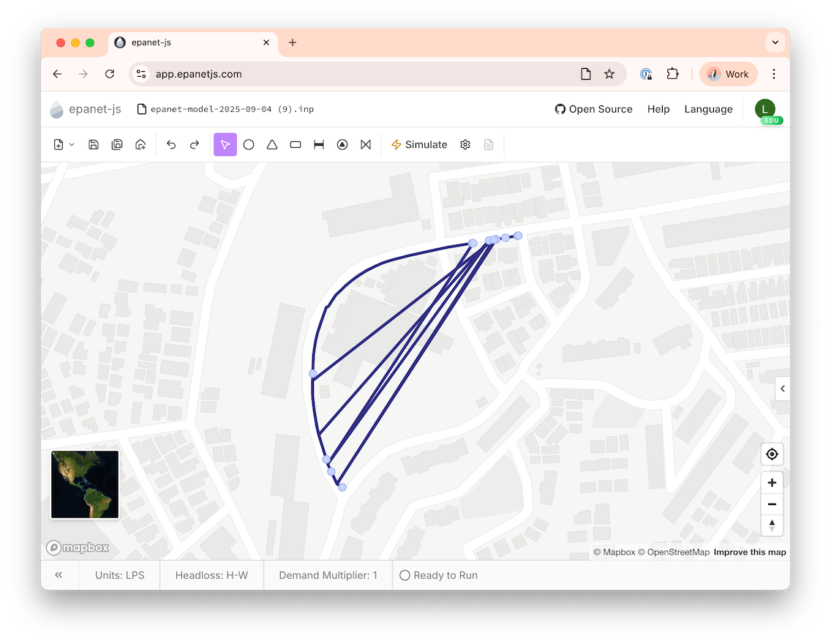831x644 pixels.
Task: Close the epanet-js tab
Action: [266, 42]
